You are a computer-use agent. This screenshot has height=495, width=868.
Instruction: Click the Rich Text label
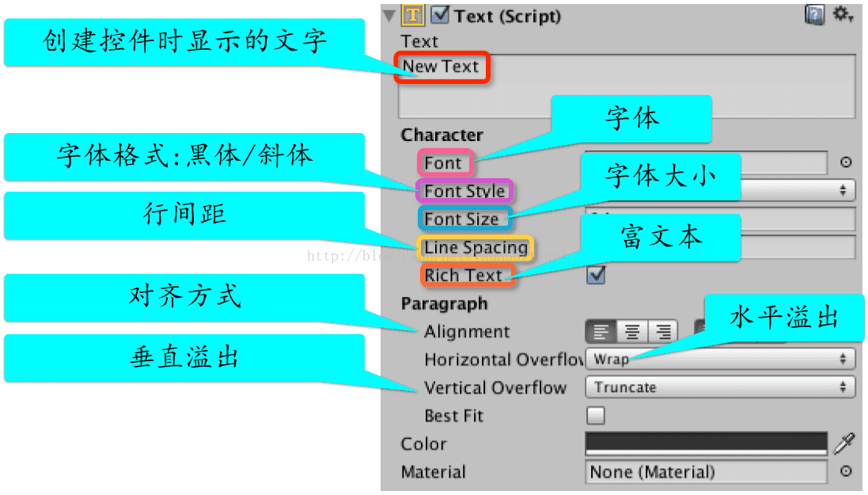[464, 275]
